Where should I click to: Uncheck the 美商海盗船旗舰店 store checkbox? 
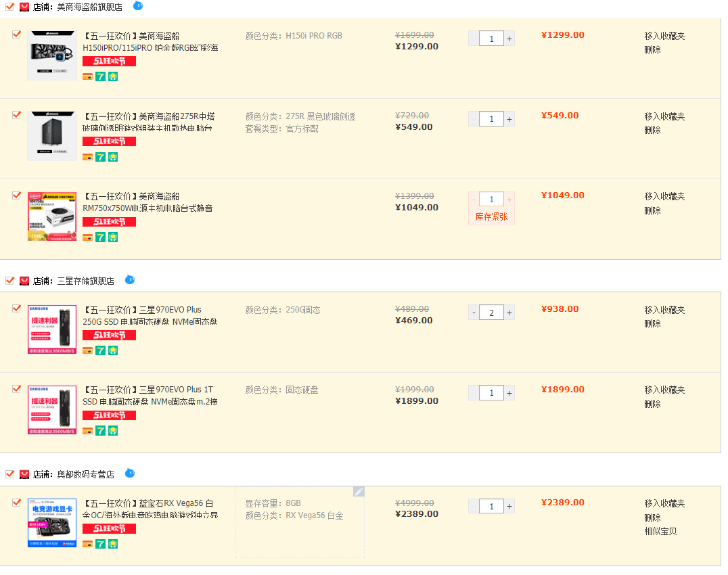[x=9, y=7]
